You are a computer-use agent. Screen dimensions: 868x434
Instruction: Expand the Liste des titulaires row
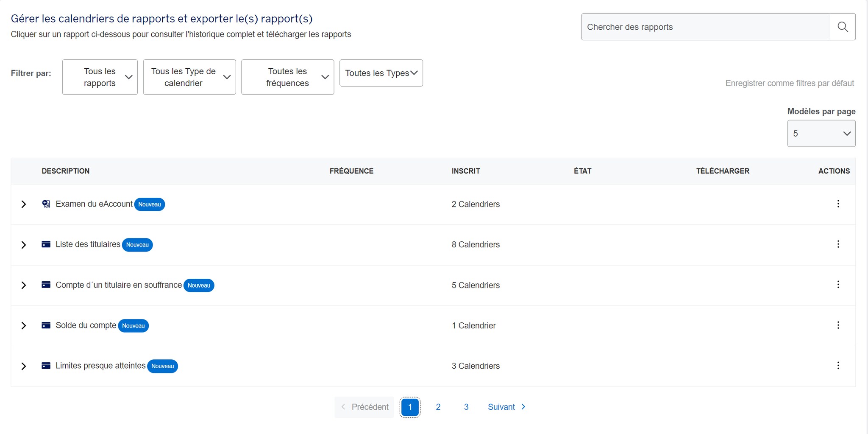pyautogui.click(x=24, y=245)
